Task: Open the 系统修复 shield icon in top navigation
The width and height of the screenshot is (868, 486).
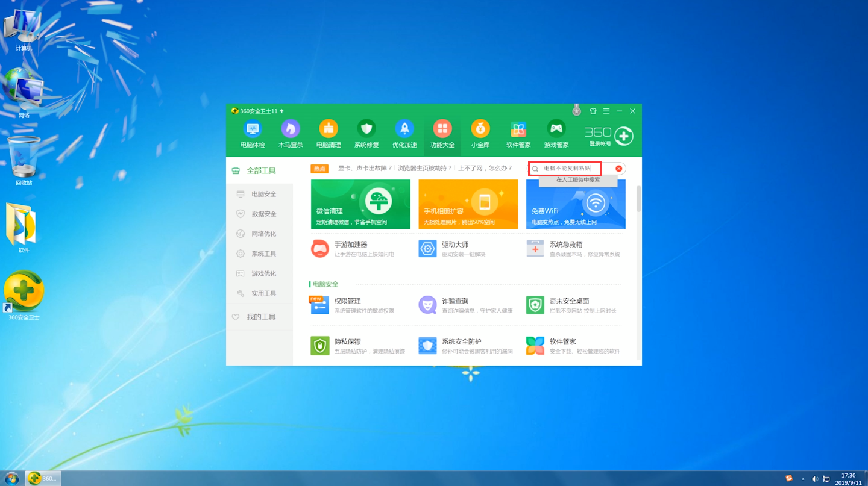Action: (366, 134)
